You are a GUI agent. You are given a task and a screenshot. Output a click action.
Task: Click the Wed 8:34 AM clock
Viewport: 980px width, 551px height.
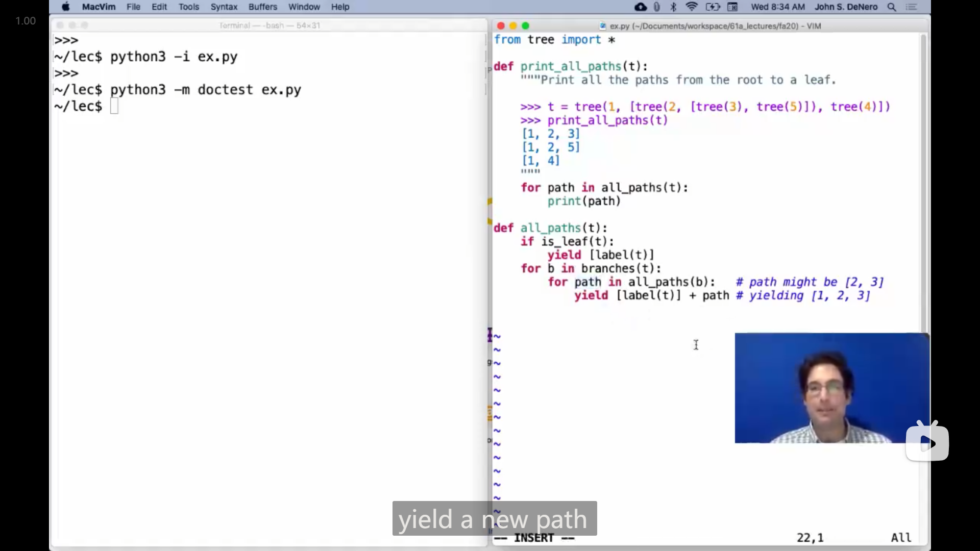point(777,7)
